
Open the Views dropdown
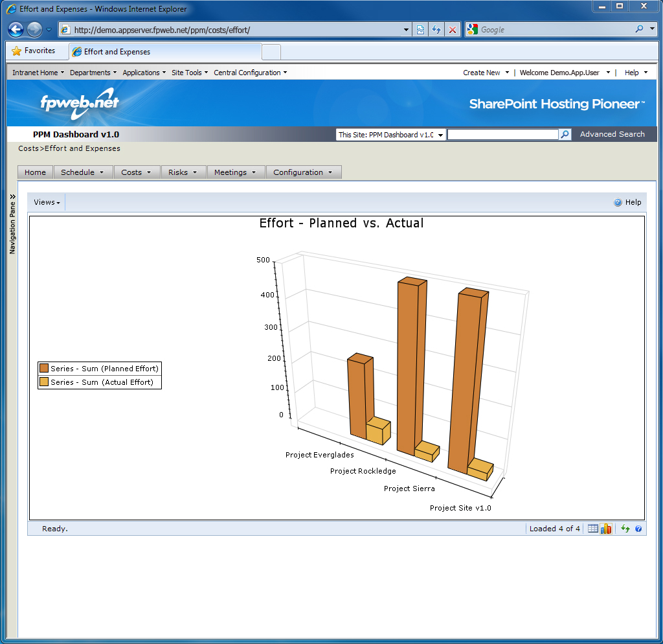(47, 202)
